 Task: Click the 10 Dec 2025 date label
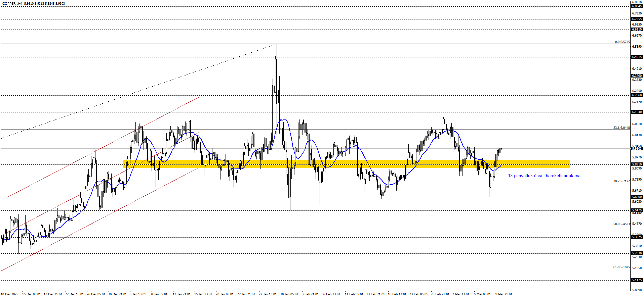pyautogui.click(x=10, y=294)
